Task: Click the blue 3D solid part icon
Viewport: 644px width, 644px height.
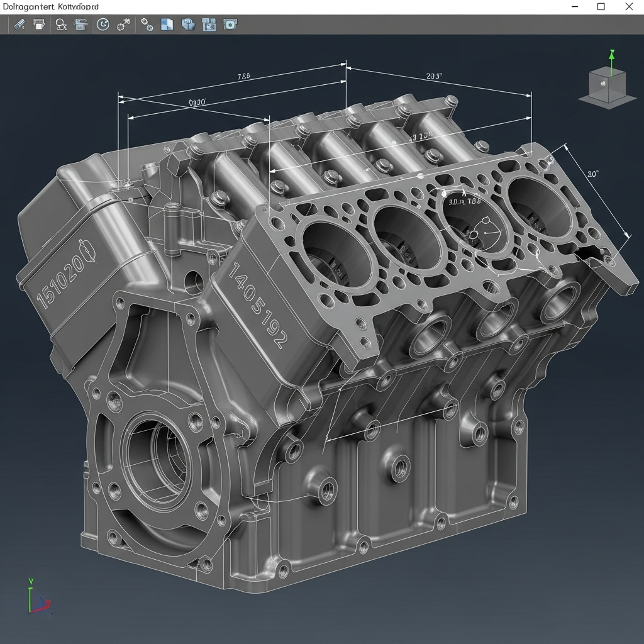Action: click(188, 25)
